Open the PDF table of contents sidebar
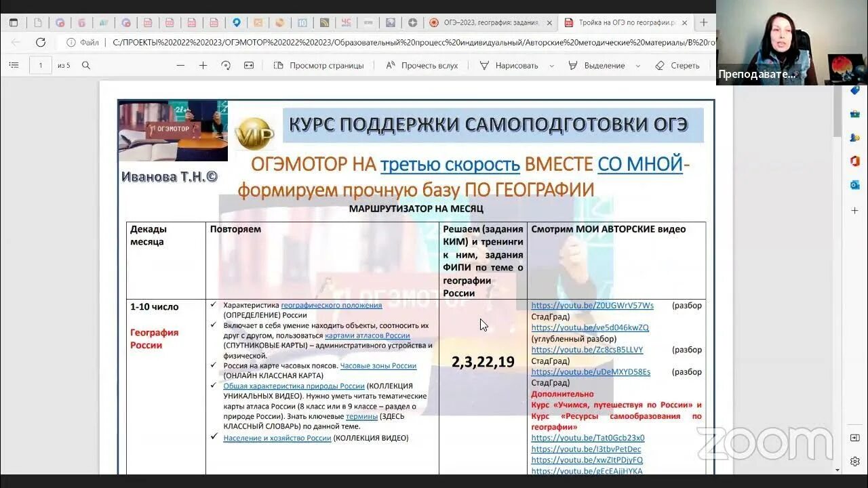Screen dimensions: 868x488 [14, 65]
